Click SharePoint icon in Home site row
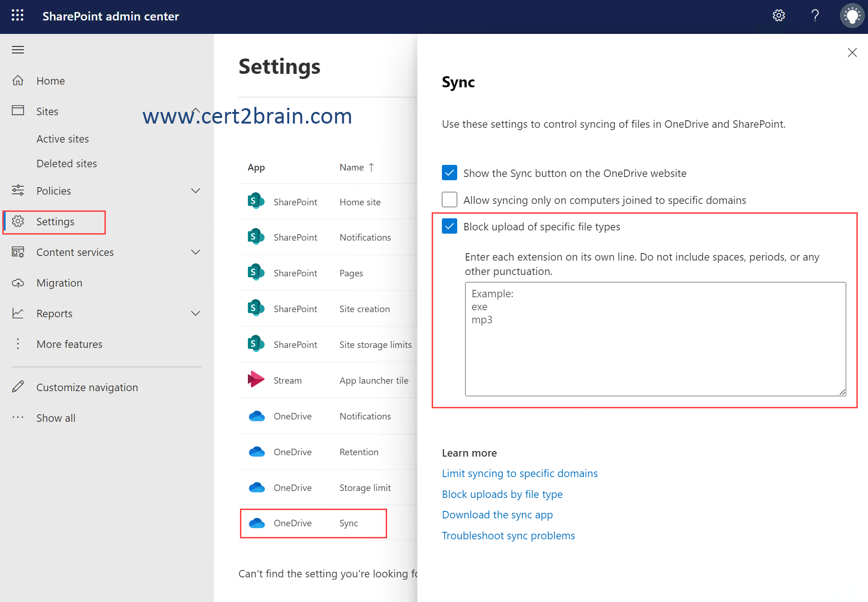The height and width of the screenshot is (602, 868). pyautogui.click(x=256, y=201)
